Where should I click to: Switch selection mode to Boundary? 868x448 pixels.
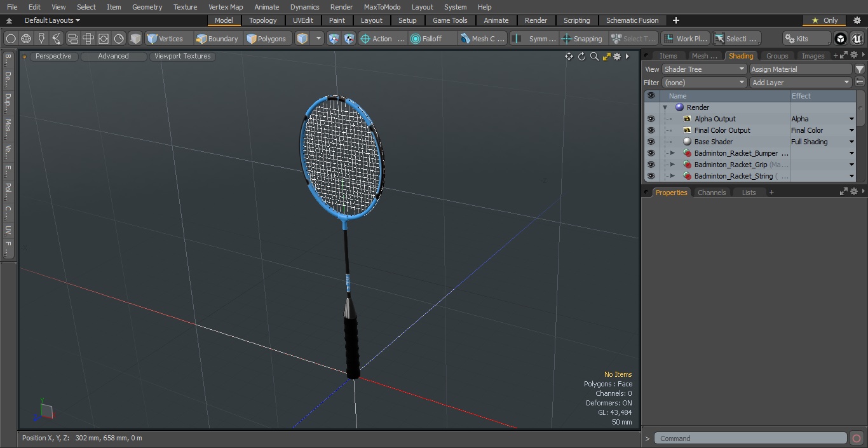pos(217,39)
